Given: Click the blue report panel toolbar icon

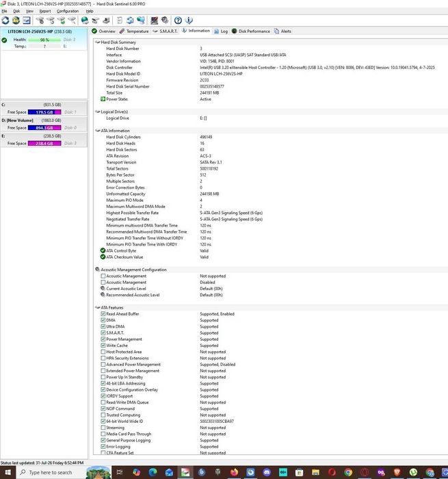Looking at the screenshot, I should pos(27,21).
